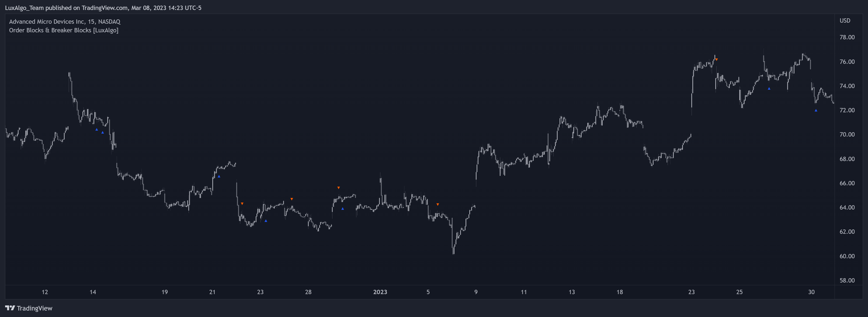This screenshot has height=317, width=868.
Task: Click the 21 date axis label
Action: (x=212, y=292)
